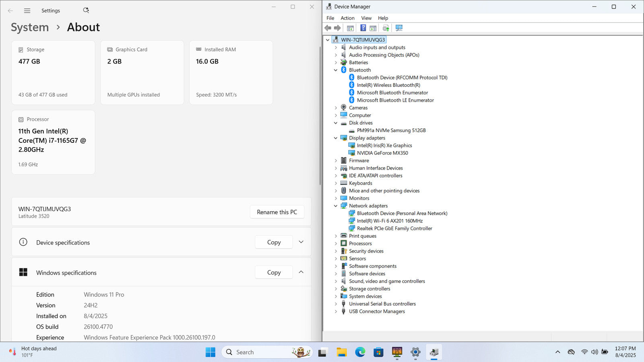Open Microsoft Edge from the taskbar
The image size is (644, 362).
coord(360,352)
